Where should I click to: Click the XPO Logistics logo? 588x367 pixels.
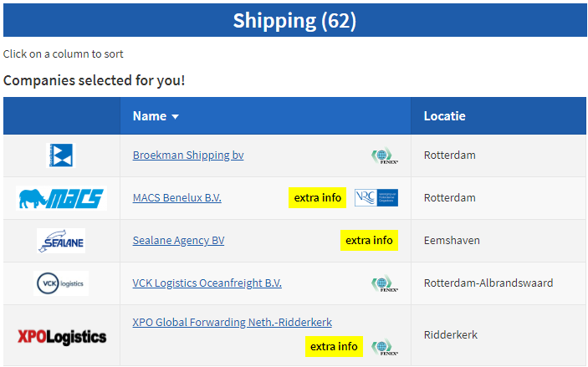tap(62, 337)
